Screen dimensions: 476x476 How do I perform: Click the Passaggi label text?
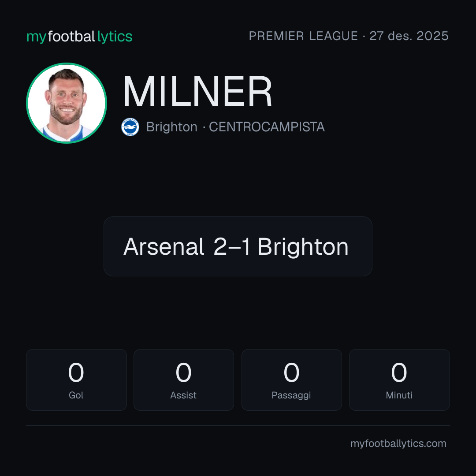291,395
